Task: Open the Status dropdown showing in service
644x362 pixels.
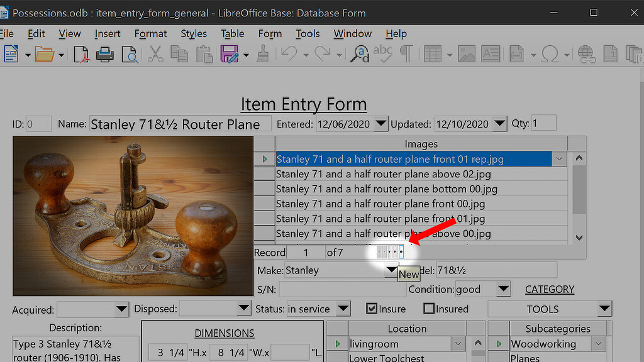Action: coord(343,309)
